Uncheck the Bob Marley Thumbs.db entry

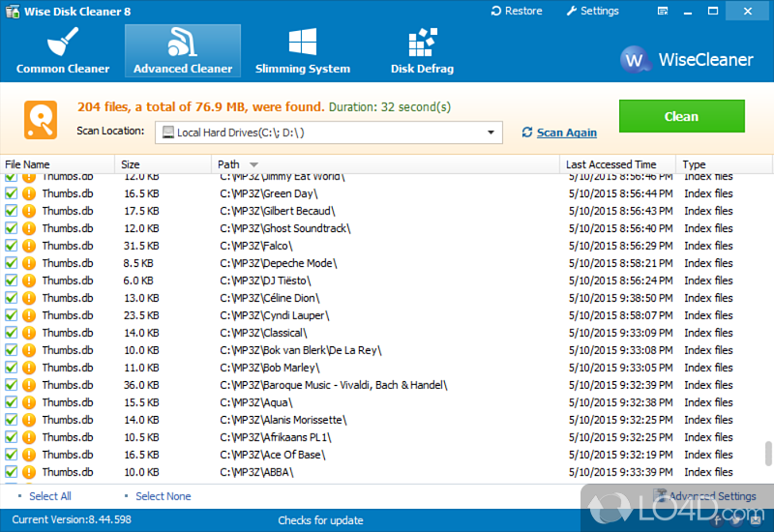point(12,368)
